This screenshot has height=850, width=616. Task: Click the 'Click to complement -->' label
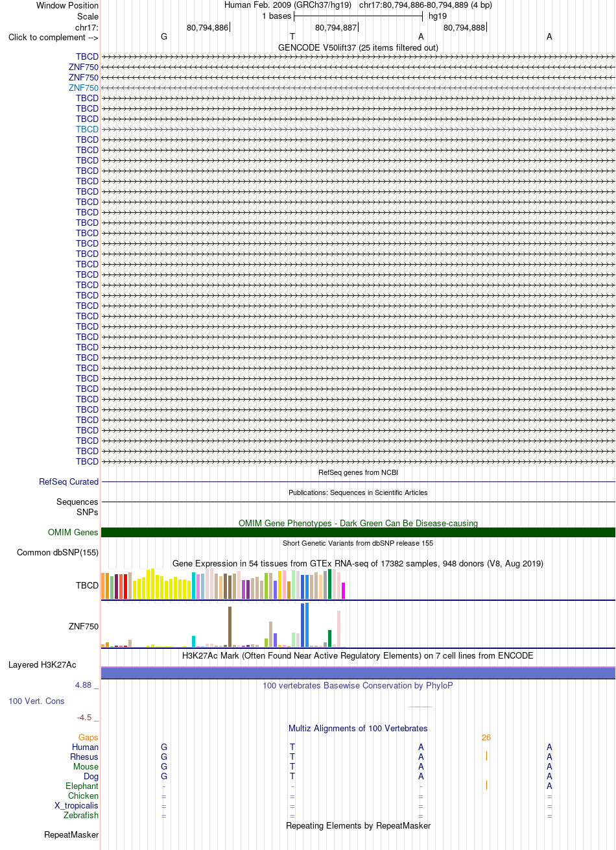click(53, 37)
